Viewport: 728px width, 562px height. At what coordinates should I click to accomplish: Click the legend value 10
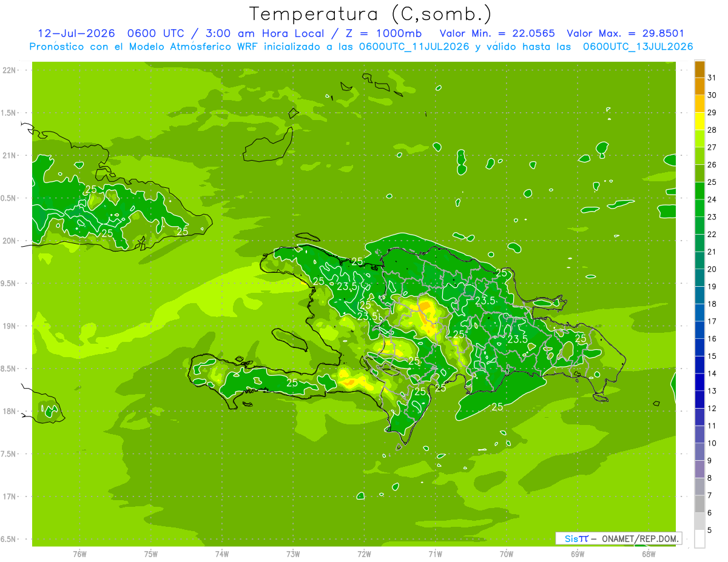click(712, 443)
